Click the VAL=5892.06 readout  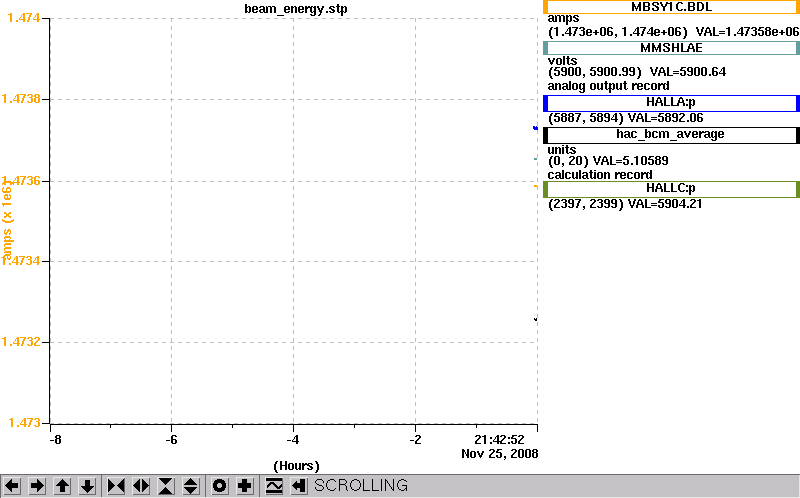(x=666, y=118)
